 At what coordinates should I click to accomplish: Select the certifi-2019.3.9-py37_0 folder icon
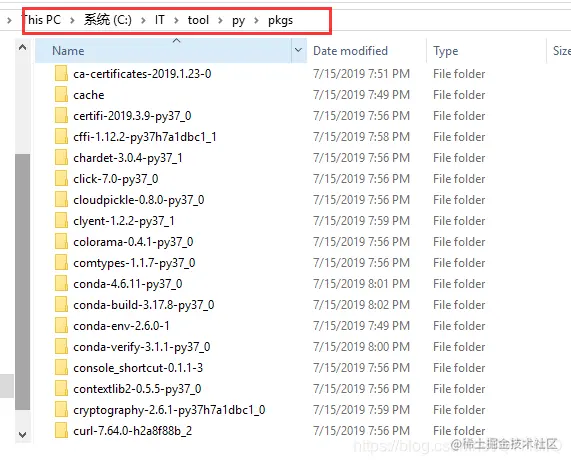point(61,115)
